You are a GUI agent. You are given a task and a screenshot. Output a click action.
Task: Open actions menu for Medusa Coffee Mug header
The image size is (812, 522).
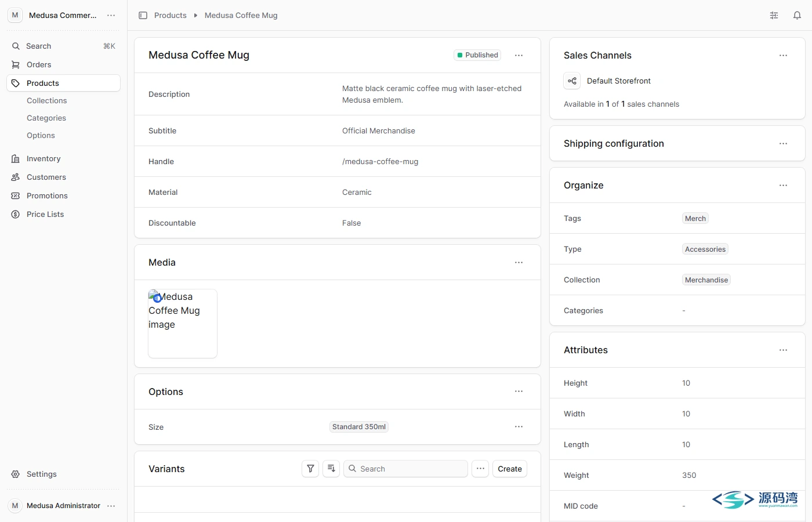[519, 55]
